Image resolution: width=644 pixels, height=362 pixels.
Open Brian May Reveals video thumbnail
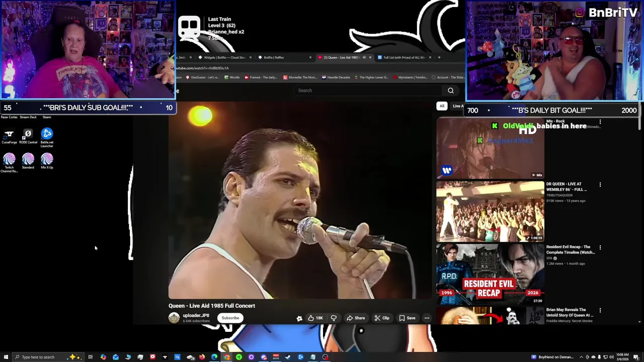tap(490, 316)
